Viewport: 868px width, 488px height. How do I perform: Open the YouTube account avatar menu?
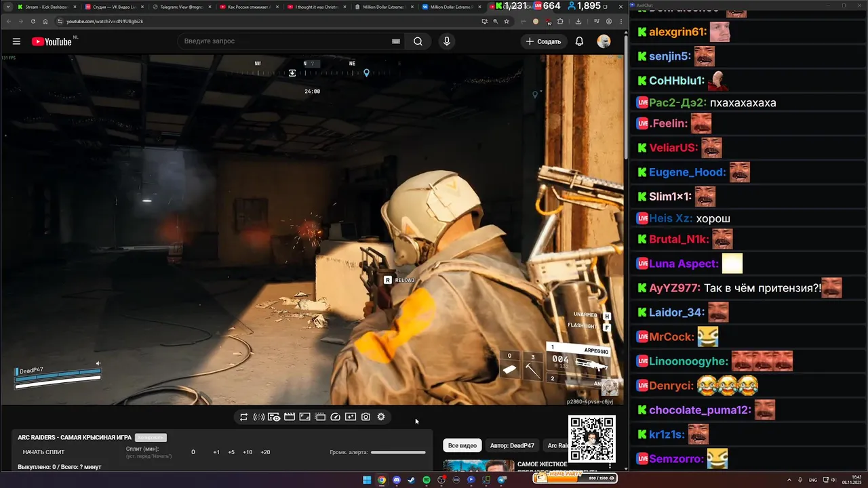tap(604, 41)
